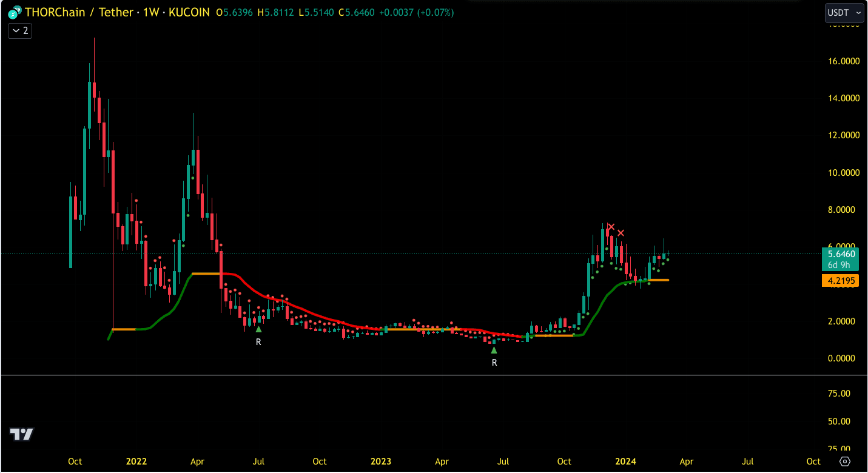Click the THORChain / Tether symbol title
Image resolution: width=868 pixels, height=473 pixels.
point(79,12)
